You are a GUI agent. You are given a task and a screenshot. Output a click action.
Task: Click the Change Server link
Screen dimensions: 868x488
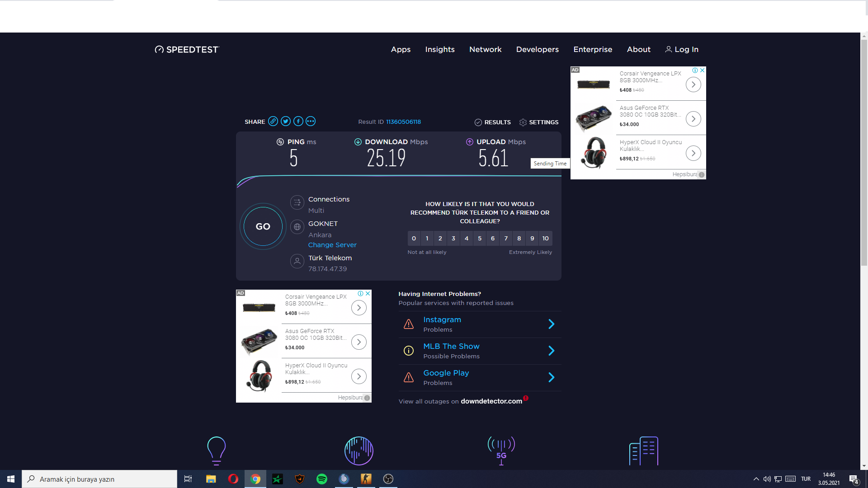pos(332,245)
